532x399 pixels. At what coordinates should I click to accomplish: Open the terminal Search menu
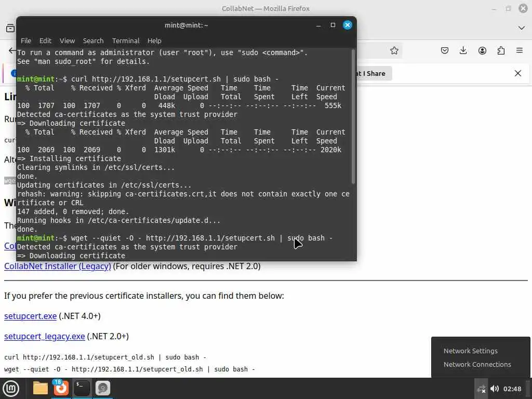tap(94, 41)
